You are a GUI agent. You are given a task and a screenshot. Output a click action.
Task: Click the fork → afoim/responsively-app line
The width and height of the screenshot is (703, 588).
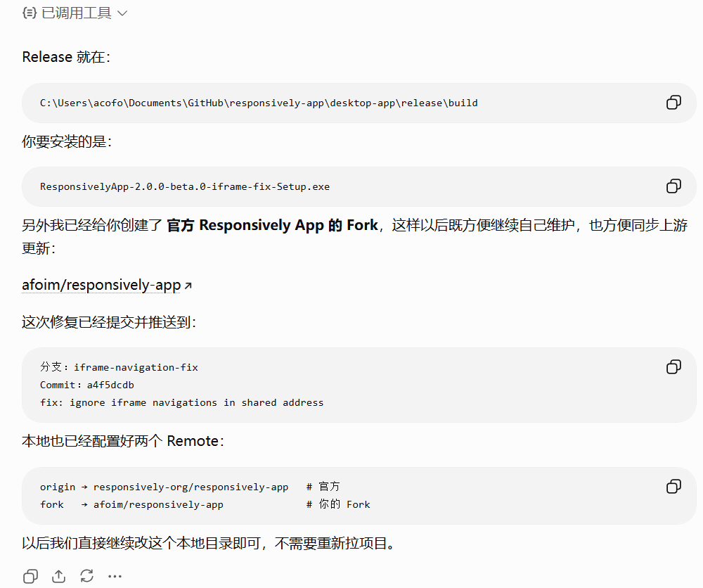pos(205,504)
